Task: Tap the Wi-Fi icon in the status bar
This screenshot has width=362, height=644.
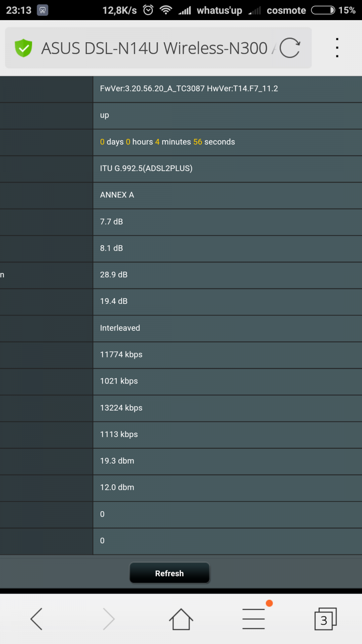Action: (166, 10)
